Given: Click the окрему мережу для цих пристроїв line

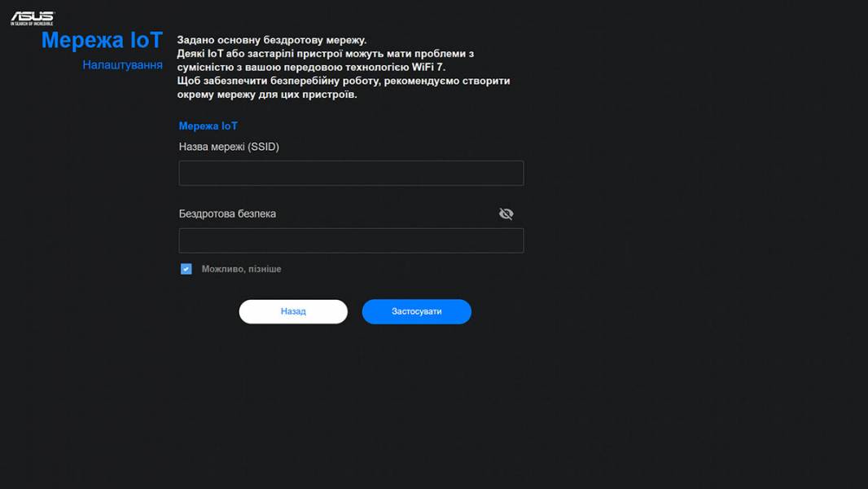Looking at the screenshot, I should pyautogui.click(x=267, y=95).
